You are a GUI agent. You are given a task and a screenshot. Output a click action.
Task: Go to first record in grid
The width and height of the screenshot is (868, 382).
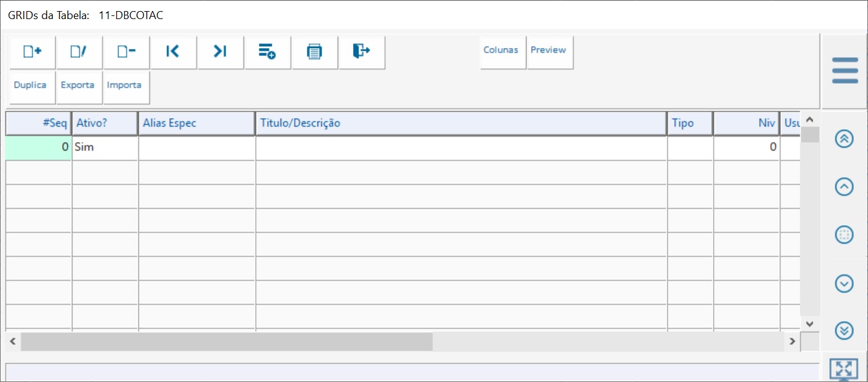click(173, 52)
